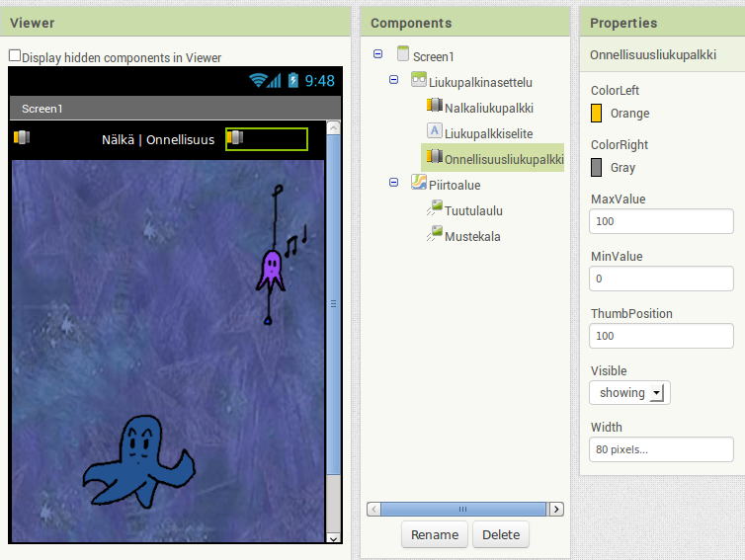Click the Mustekala sprite icon
The height and width of the screenshot is (560, 745).
click(x=435, y=233)
